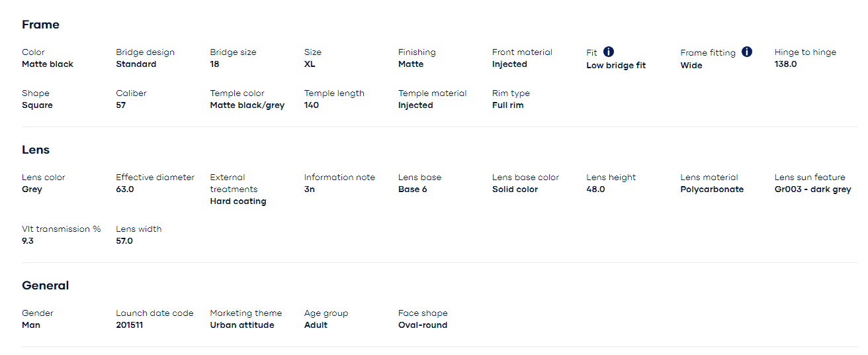The height and width of the screenshot is (355, 868).
Task: Click the Base 6 lens base value
Action: [x=413, y=189]
